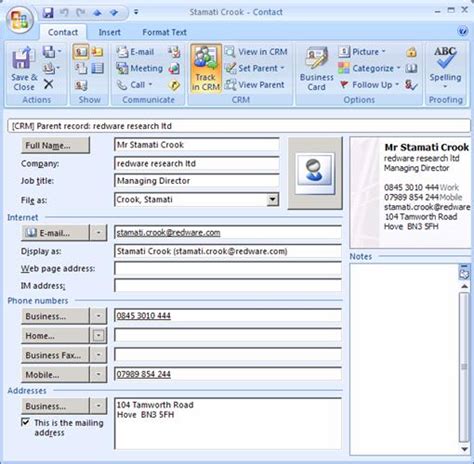Image resolution: width=474 pixels, height=464 pixels.
Task: Open the address type dropdown arrow
Action: tap(99, 406)
